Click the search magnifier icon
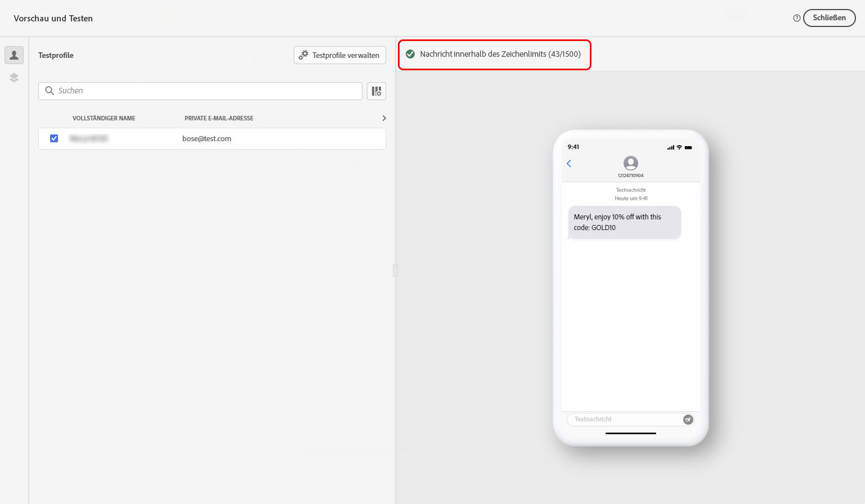Viewport: 865px width, 504px height. pos(50,91)
